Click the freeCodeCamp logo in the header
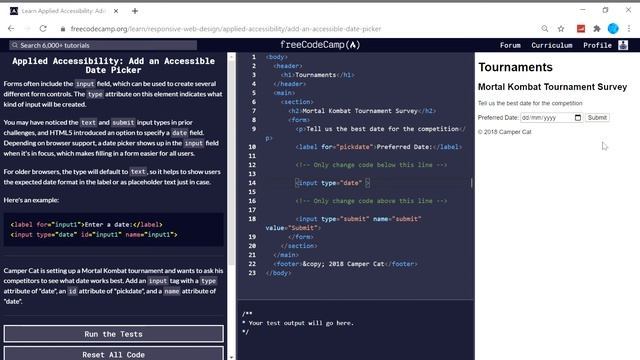This screenshot has height=360, width=640. 320,45
